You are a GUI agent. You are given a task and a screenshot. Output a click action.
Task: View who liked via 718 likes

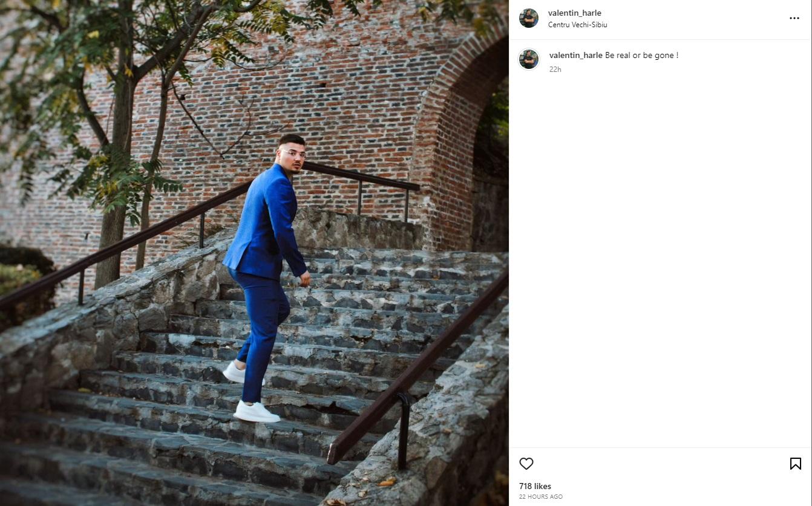(x=535, y=486)
